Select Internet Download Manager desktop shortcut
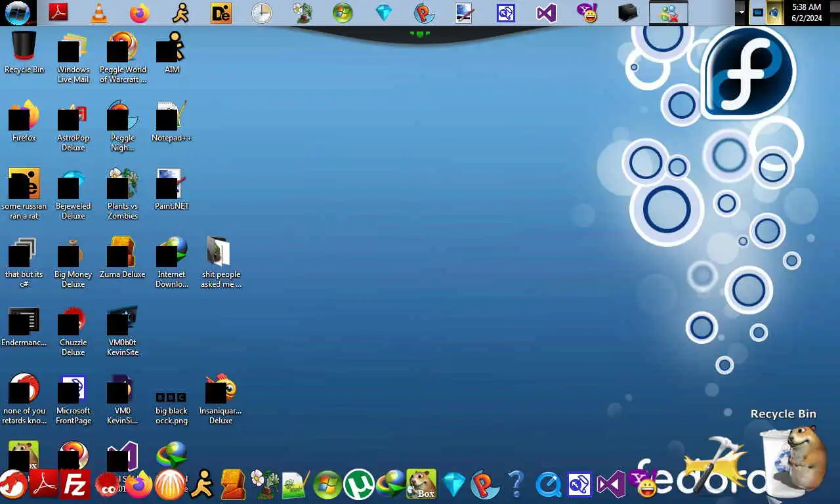The height and width of the screenshot is (504, 840). tap(172, 262)
